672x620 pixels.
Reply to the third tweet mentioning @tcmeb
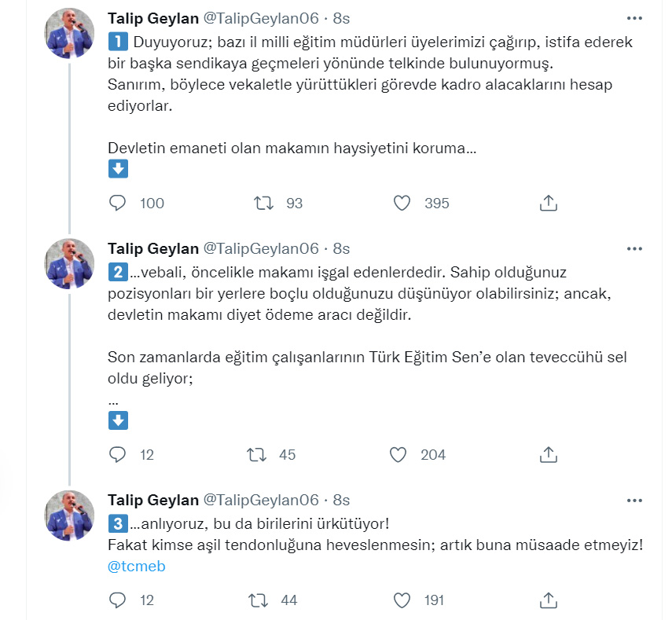coord(118,600)
